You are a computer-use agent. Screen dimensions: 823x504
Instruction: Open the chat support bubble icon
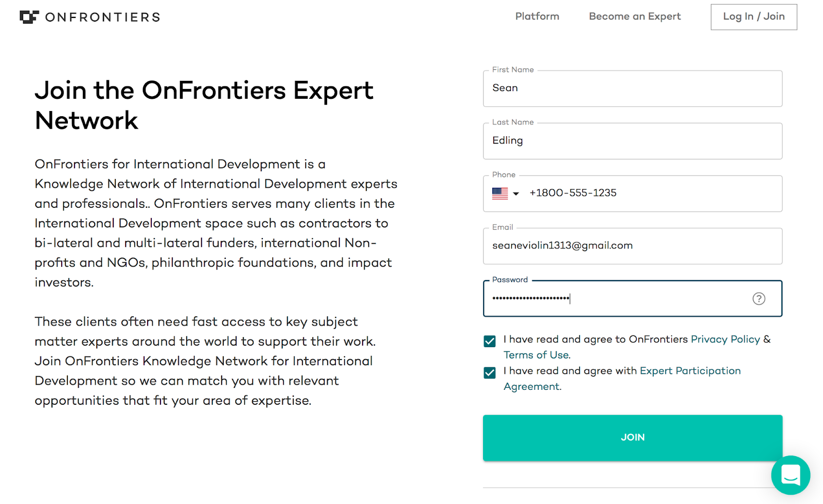[791, 475]
